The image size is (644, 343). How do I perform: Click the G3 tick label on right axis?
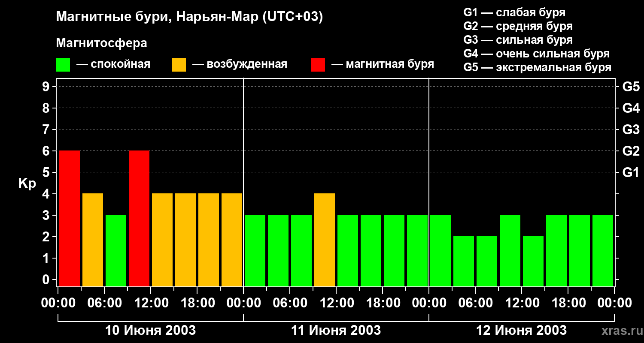631,129
